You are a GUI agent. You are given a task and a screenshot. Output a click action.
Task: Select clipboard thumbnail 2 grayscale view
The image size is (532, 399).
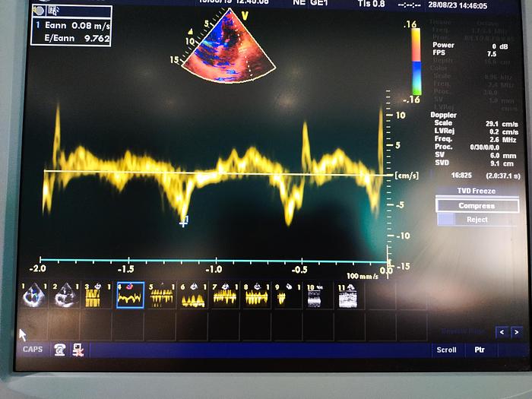[x=65, y=295]
